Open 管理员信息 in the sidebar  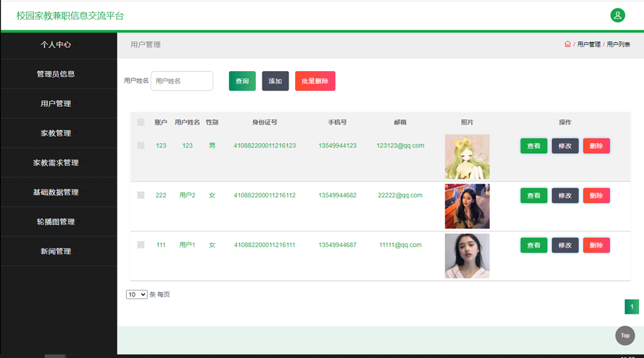(x=56, y=74)
